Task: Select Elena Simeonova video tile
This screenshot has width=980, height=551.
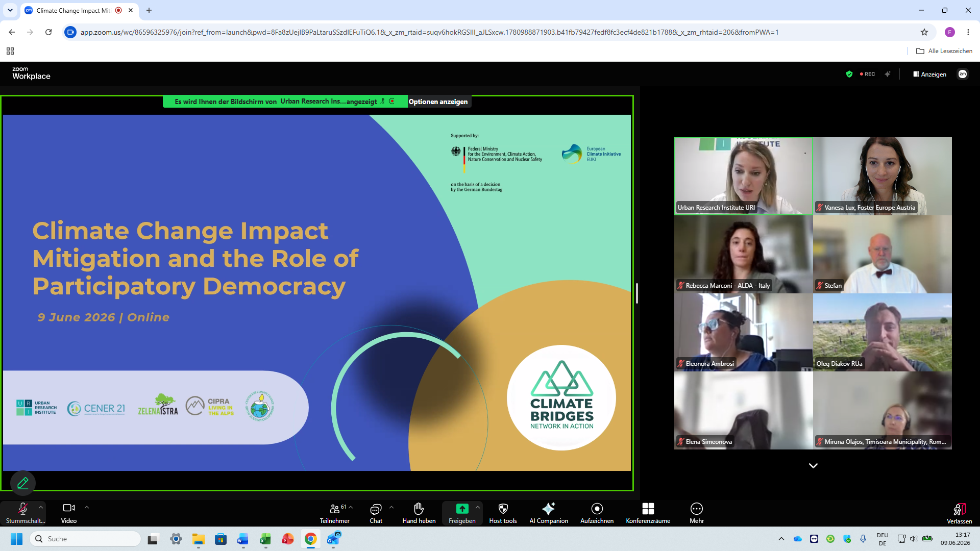Action: coord(744,410)
